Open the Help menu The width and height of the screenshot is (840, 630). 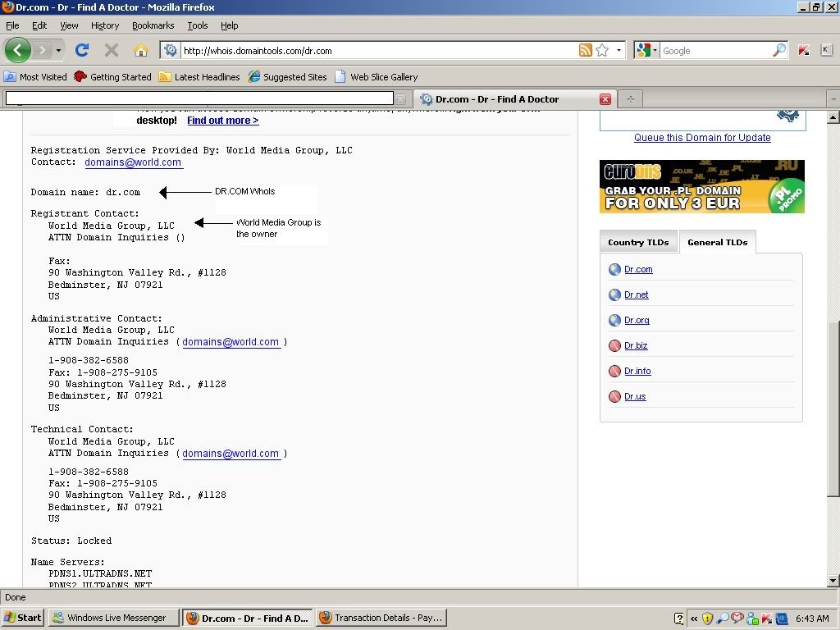pos(230,25)
